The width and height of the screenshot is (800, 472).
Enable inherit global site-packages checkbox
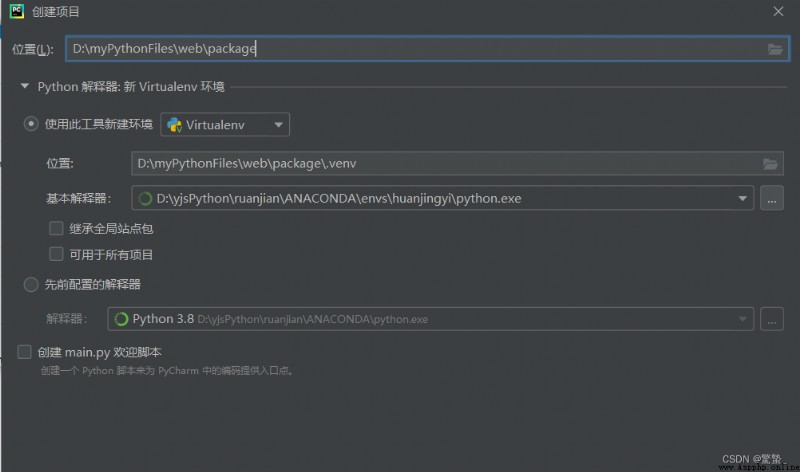tap(56, 228)
